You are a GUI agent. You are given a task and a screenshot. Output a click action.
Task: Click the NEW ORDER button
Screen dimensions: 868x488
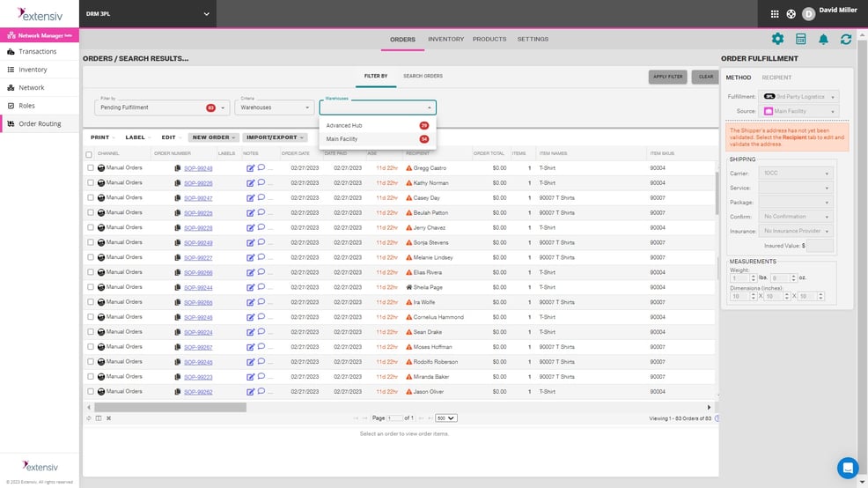(x=214, y=137)
